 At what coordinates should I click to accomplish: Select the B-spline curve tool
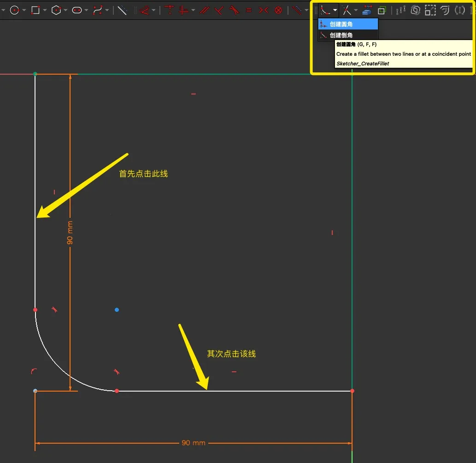[97, 10]
